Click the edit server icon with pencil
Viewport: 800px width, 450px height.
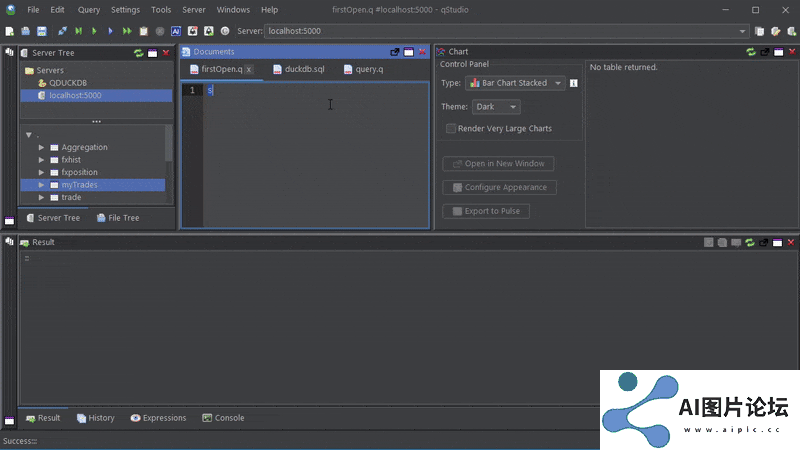(x=776, y=31)
